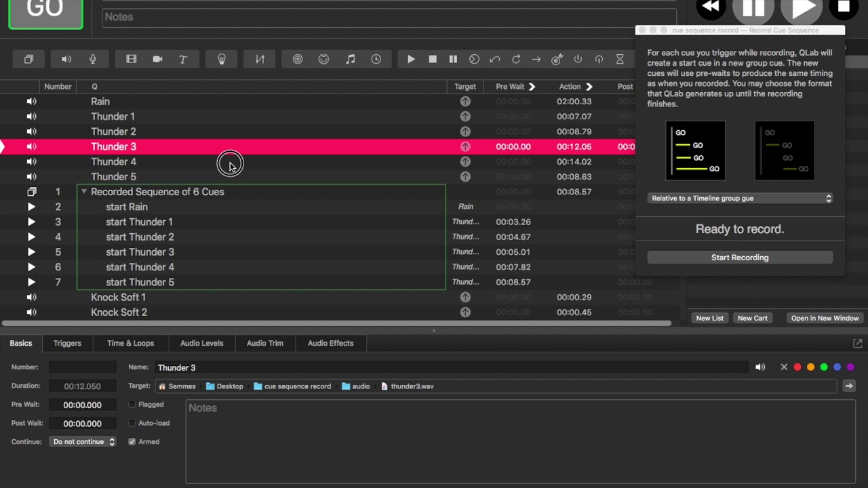This screenshot has width=868, height=488.
Task: Add a Video cue from toolbar
Action: (x=132, y=60)
